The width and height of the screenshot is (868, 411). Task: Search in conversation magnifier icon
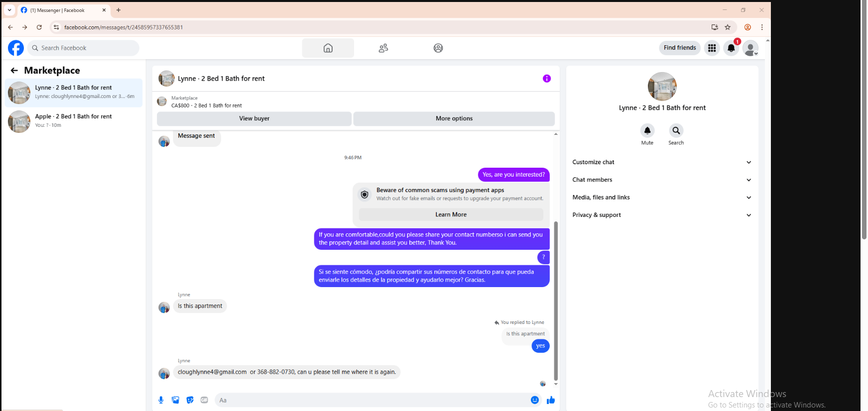tap(676, 130)
